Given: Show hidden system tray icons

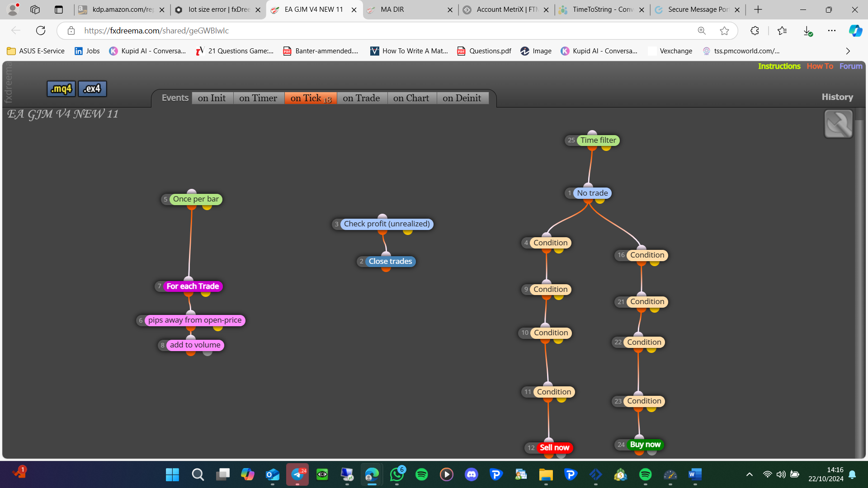Looking at the screenshot, I should coord(750,474).
